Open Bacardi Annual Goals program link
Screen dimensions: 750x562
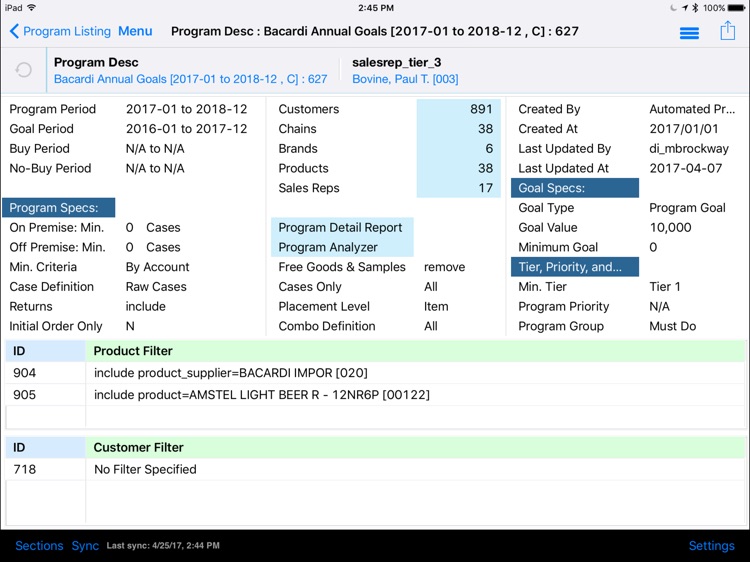click(x=190, y=79)
